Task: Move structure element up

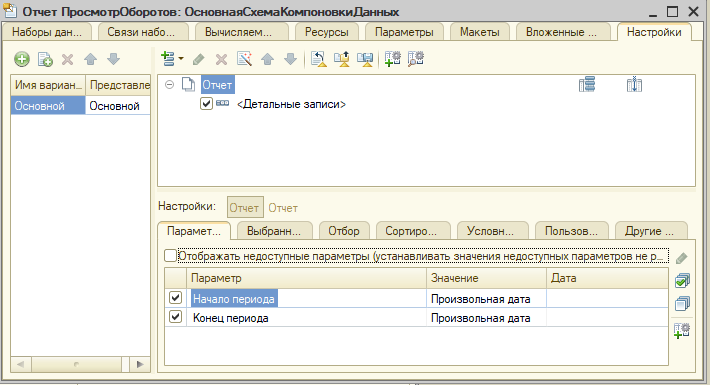Action: click(x=268, y=59)
